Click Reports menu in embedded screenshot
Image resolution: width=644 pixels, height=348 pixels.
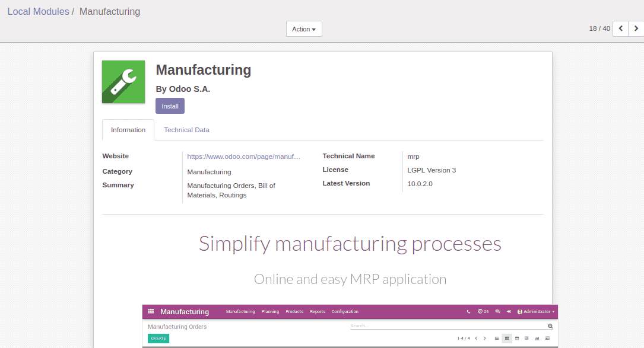coord(318,311)
